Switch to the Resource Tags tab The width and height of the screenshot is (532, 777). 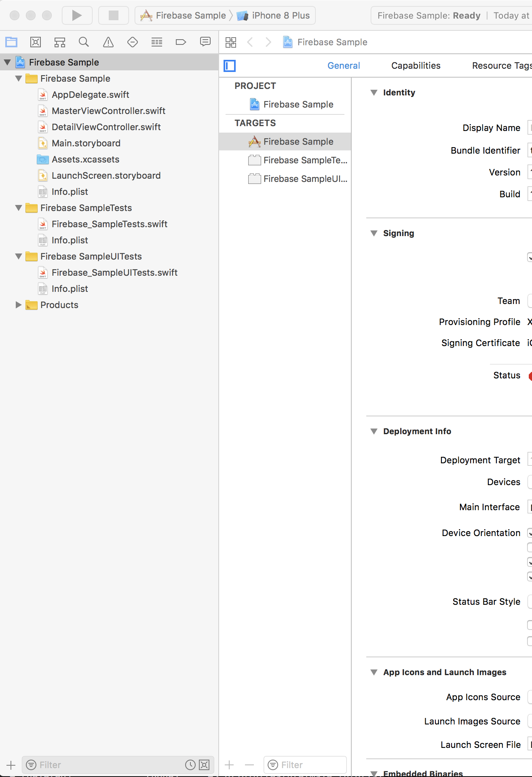[x=502, y=65]
